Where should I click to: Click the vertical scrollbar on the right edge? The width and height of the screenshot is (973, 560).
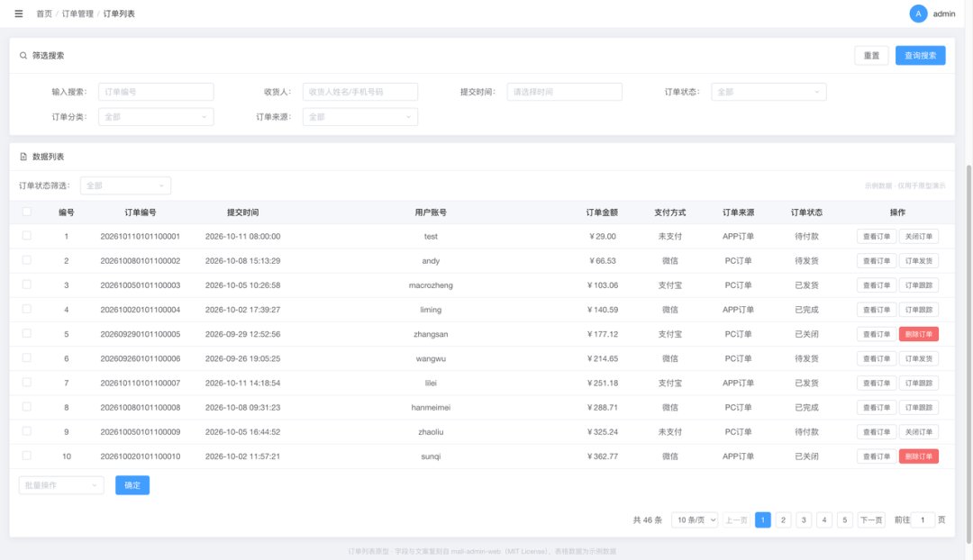[x=968, y=354]
